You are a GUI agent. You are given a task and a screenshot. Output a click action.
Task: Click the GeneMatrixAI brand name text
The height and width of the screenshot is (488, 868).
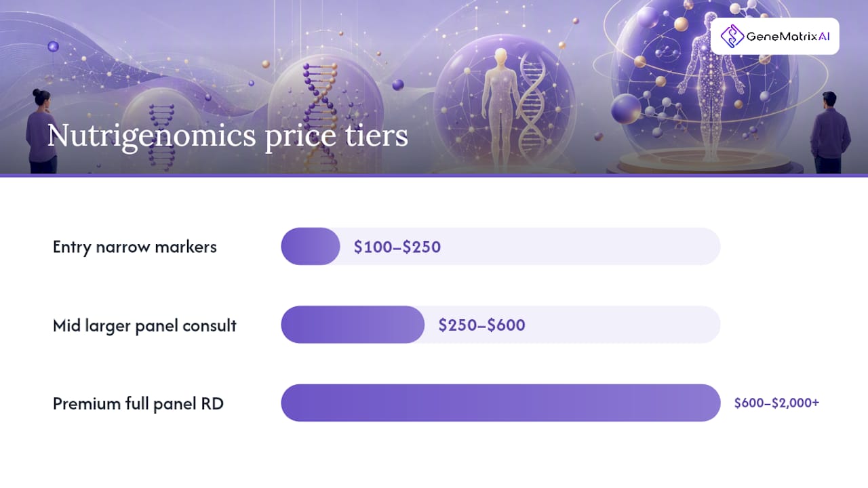click(x=788, y=37)
